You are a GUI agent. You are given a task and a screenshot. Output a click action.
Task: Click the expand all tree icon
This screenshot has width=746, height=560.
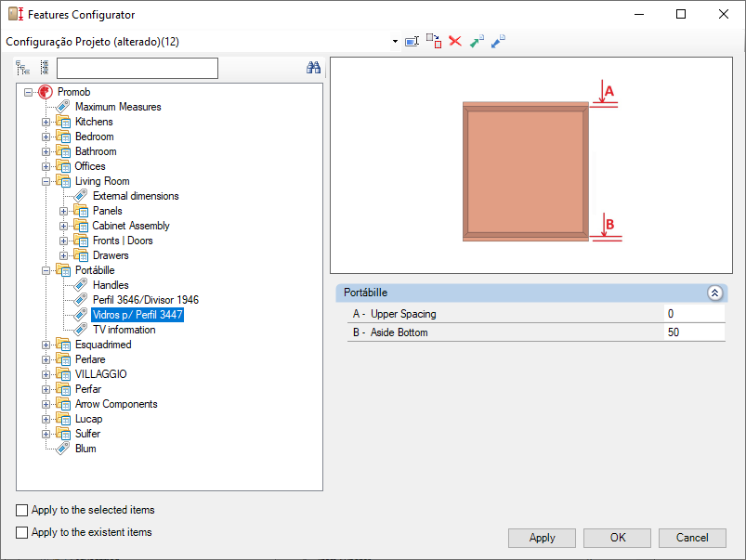point(23,68)
